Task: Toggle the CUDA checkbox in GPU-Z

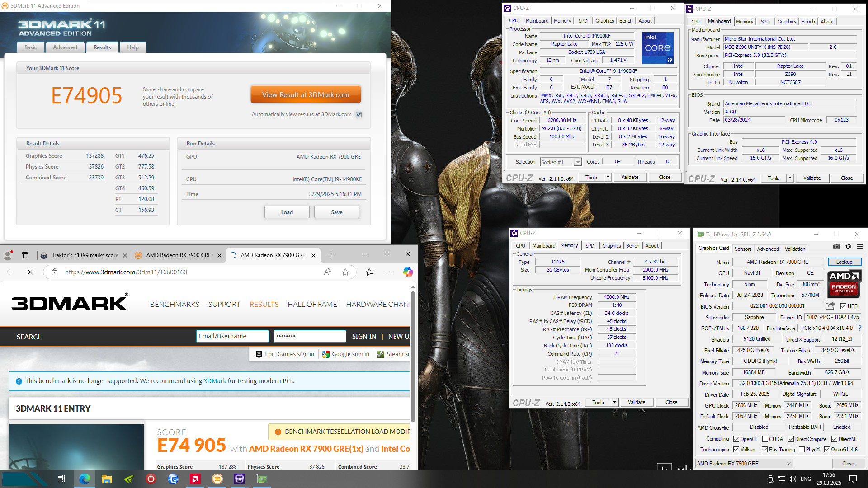Action: (x=765, y=439)
